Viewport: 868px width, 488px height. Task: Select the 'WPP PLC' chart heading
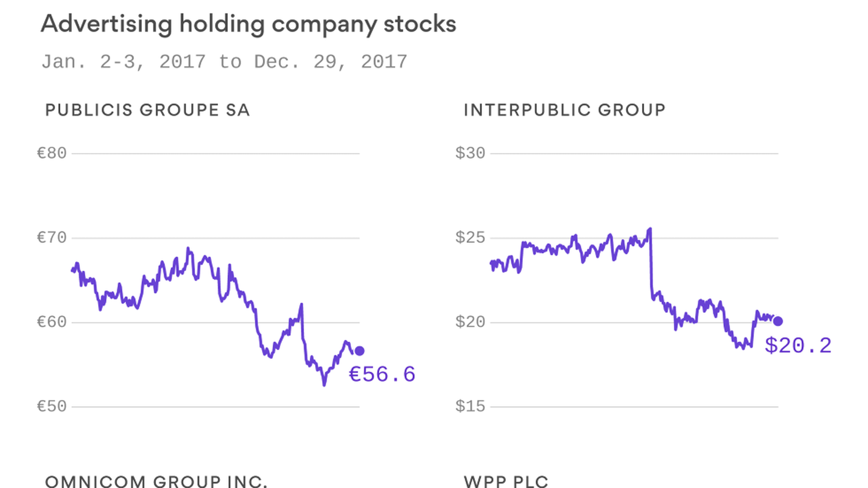(506, 481)
